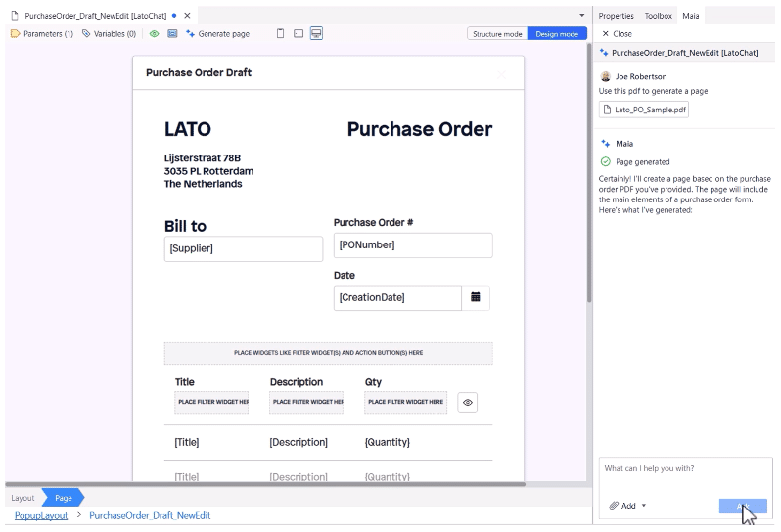Image resolution: width=781 pixels, height=532 pixels.
Task: Open the Properties panel tab
Action: click(x=616, y=16)
